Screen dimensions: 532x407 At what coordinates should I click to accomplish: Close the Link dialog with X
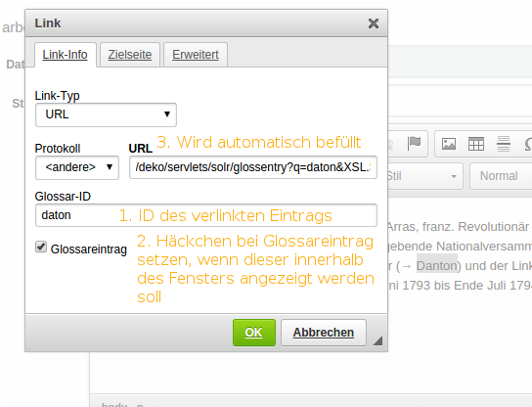374,23
